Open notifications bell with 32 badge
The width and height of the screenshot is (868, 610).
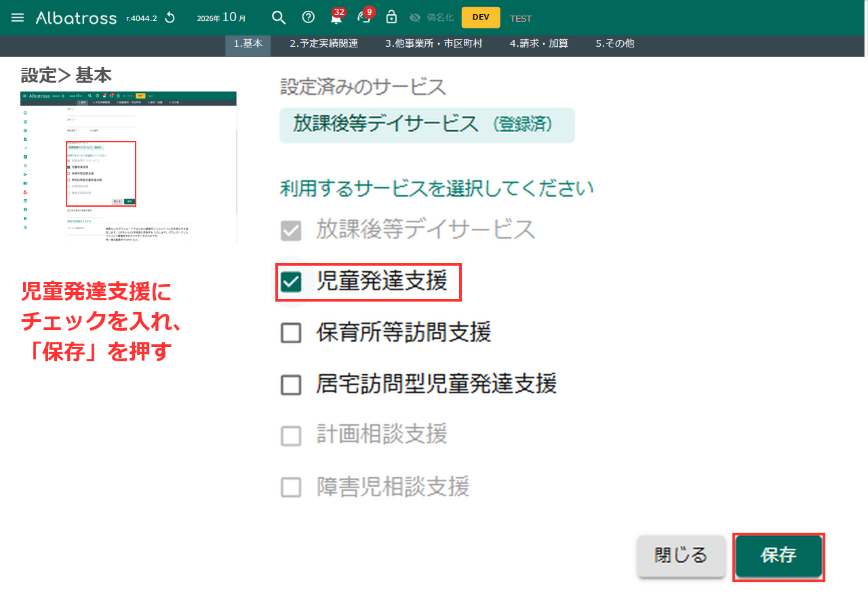click(337, 16)
